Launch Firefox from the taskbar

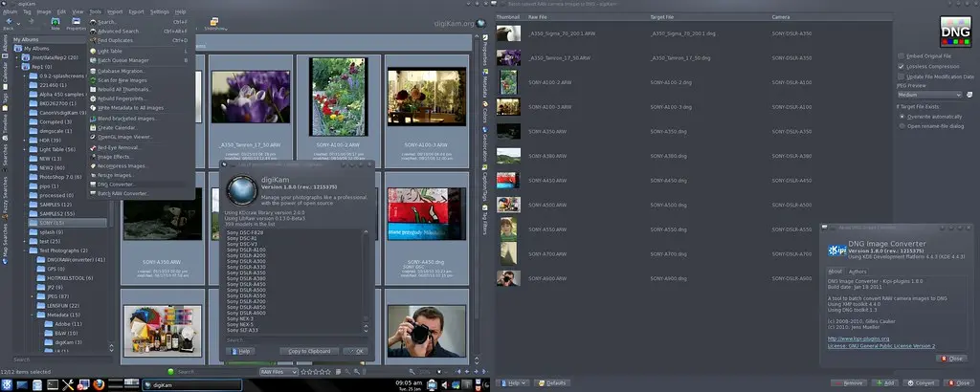click(x=99, y=384)
